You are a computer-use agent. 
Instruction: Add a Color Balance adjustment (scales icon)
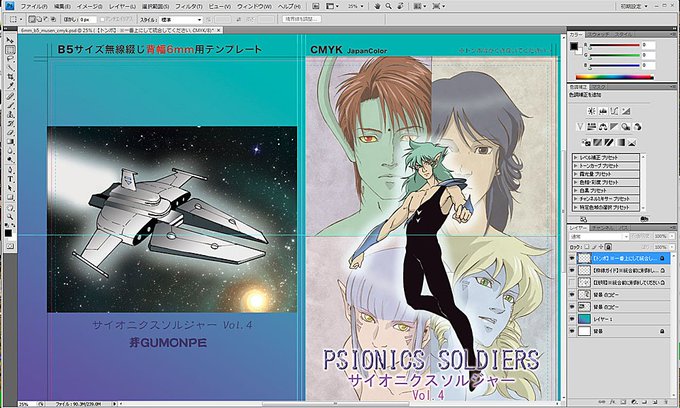coord(603,127)
